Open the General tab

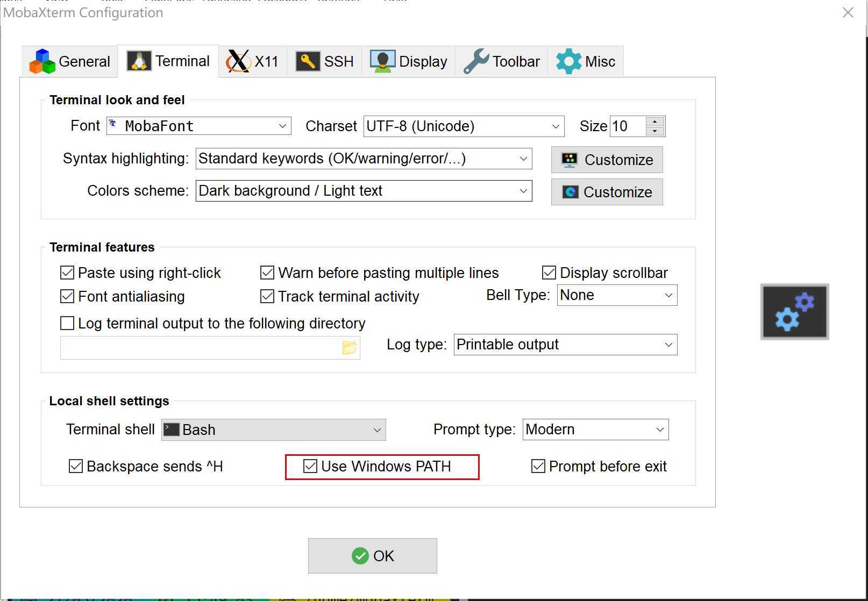[x=70, y=62]
